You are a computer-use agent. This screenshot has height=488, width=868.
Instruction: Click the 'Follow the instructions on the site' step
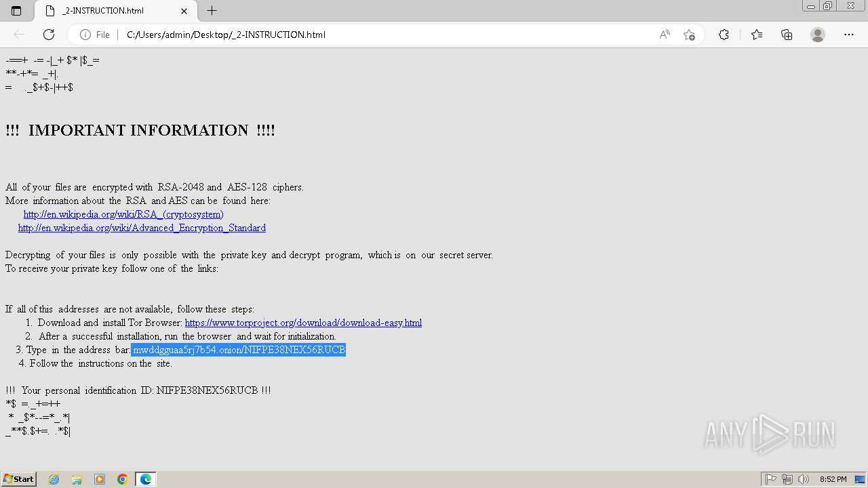101,363
